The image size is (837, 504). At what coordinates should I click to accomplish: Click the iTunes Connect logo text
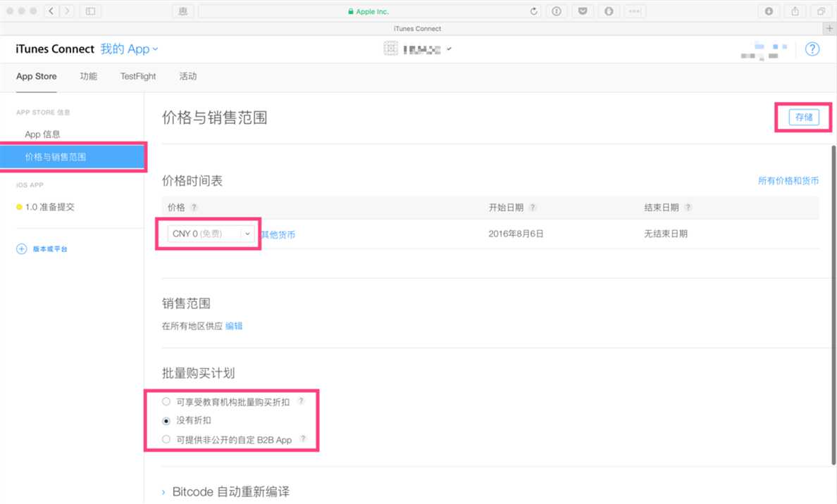[55, 49]
